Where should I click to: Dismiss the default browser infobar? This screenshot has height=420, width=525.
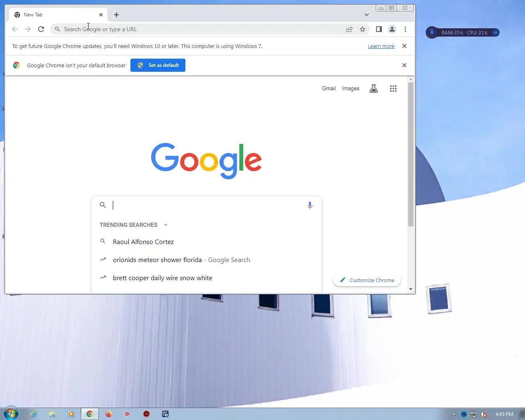(x=404, y=65)
